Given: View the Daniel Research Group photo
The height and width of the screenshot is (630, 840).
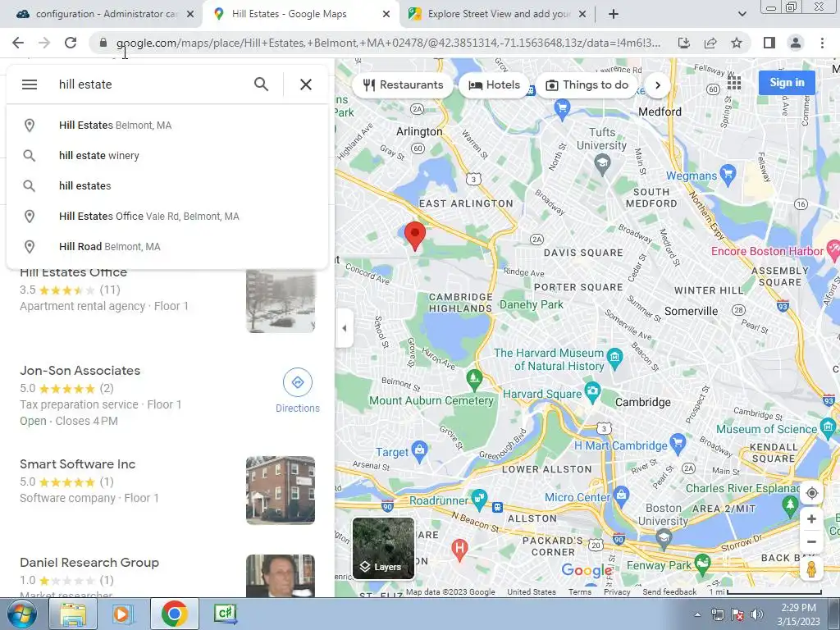Looking at the screenshot, I should (281, 576).
